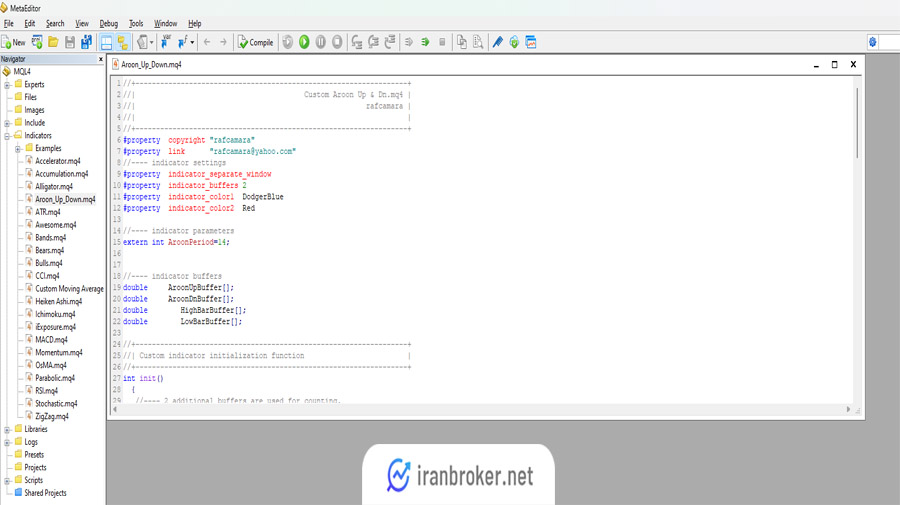Click the Step Into debug icon
The image size is (900, 505).
click(x=356, y=42)
